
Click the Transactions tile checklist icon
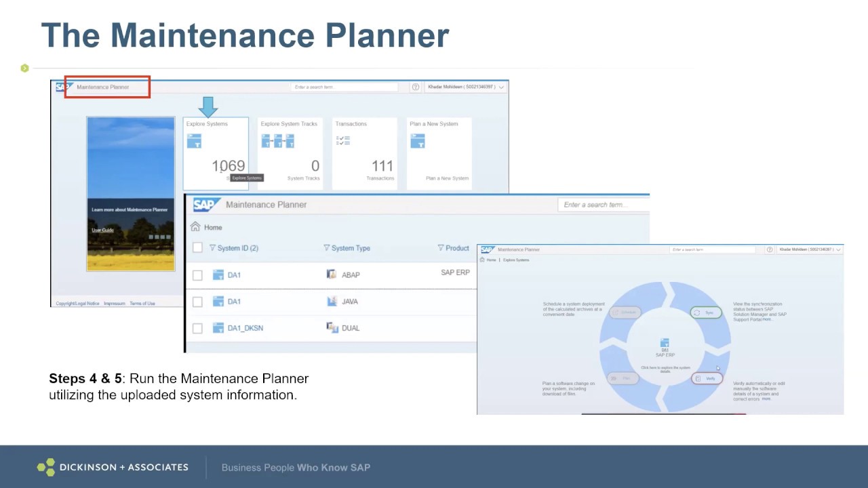pos(342,140)
